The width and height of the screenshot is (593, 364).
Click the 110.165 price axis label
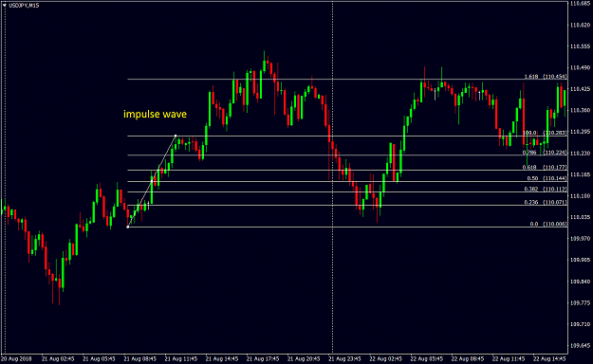coord(580,174)
